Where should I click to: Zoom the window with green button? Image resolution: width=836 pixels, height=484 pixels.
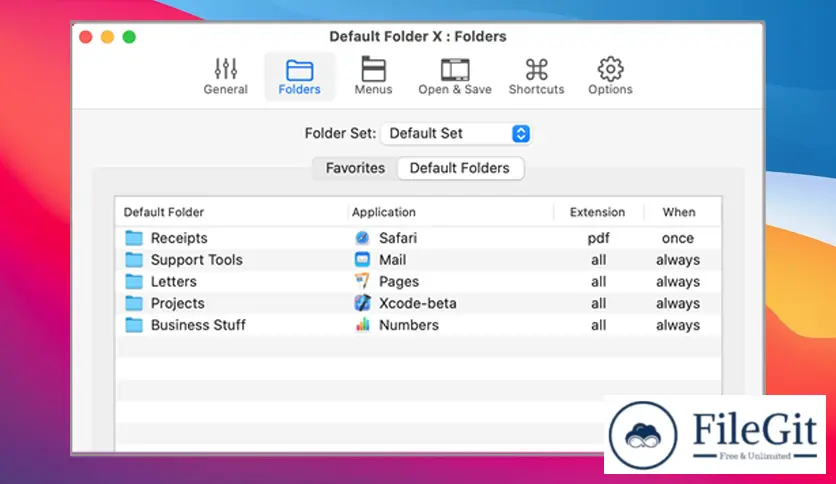tap(129, 37)
